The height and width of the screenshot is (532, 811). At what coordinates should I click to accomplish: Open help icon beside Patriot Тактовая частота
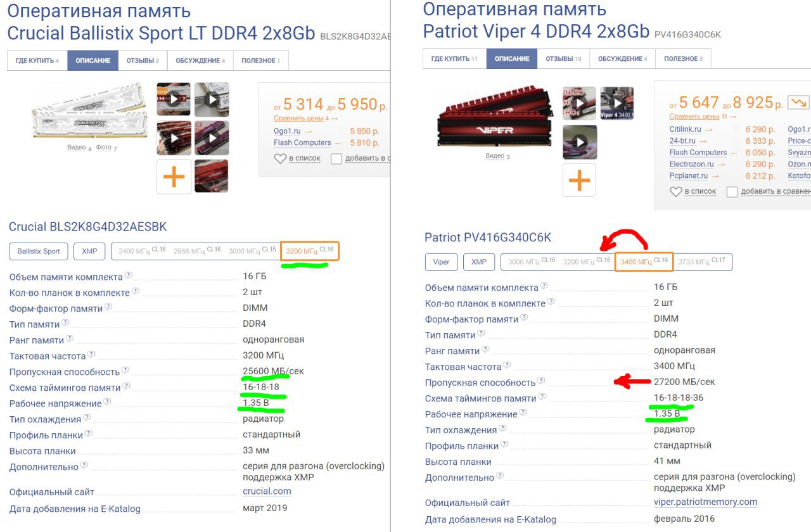click(507, 365)
